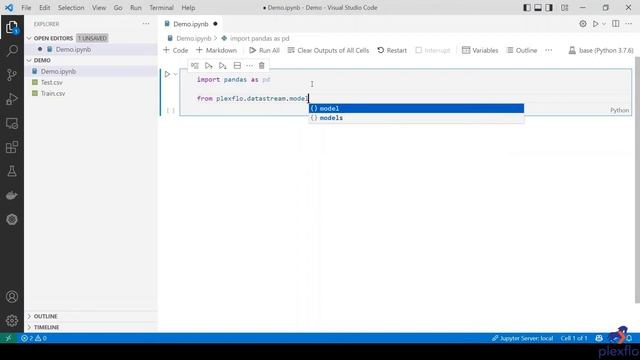The height and width of the screenshot is (360, 640).
Task: Open Train.csv in the explorer
Action: (91, 93)
